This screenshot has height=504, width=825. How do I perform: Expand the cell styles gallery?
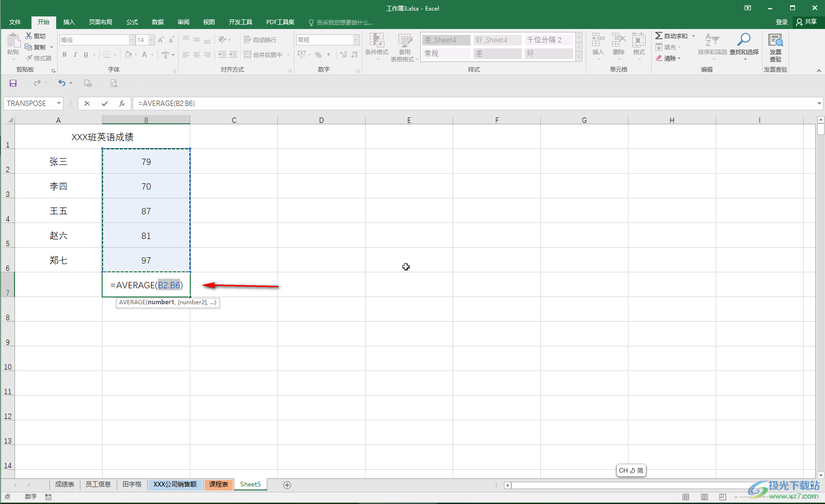click(x=579, y=57)
